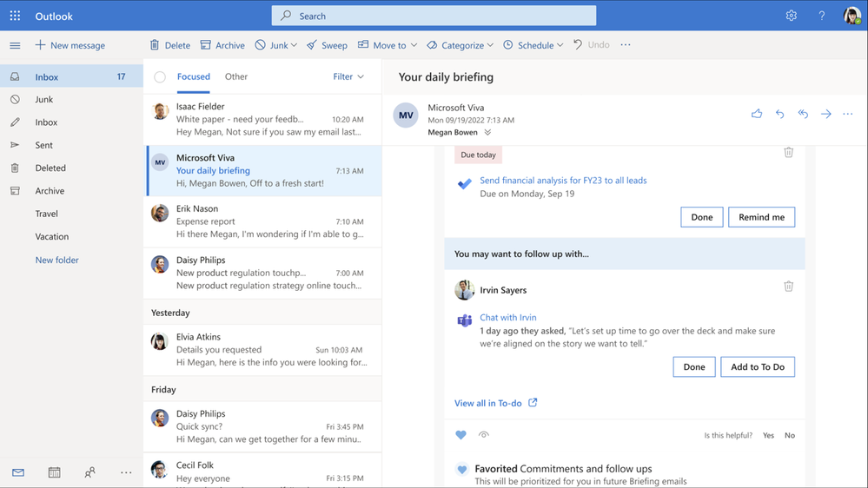This screenshot has width=868, height=488.
Task: Expand recipient details chevron by Megan Bowen
Action: (x=487, y=132)
